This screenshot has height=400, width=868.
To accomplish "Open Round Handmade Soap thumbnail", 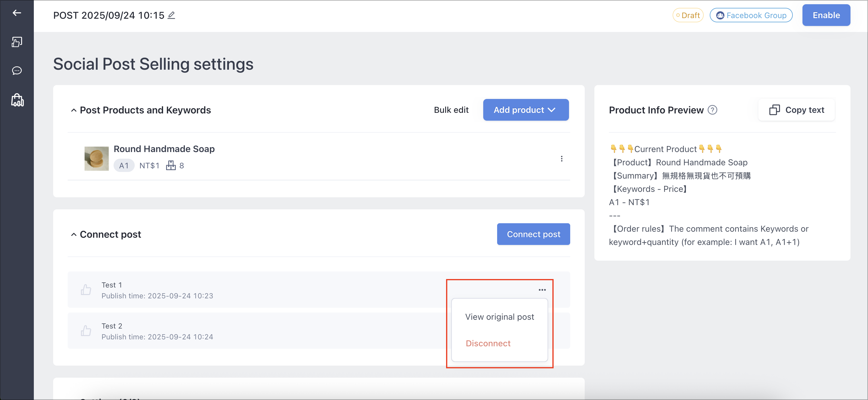I will (x=97, y=158).
